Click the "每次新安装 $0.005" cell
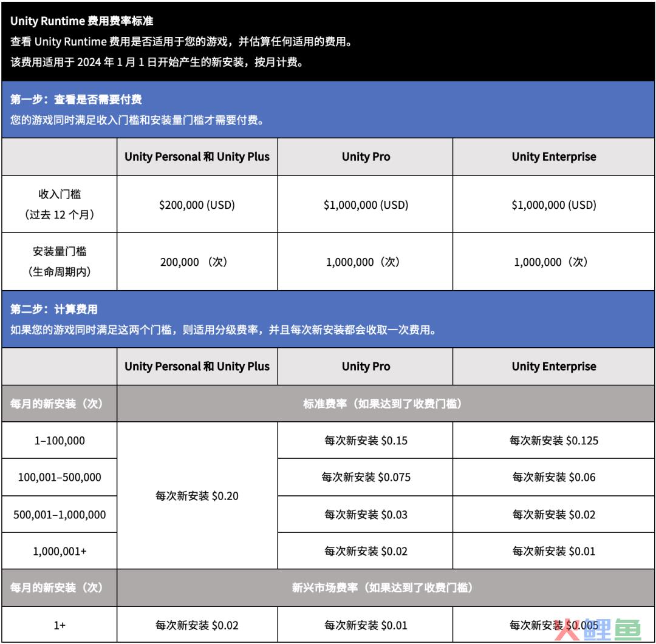Image resolution: width=656 pixels, height=644 pixels. point(554,625)
